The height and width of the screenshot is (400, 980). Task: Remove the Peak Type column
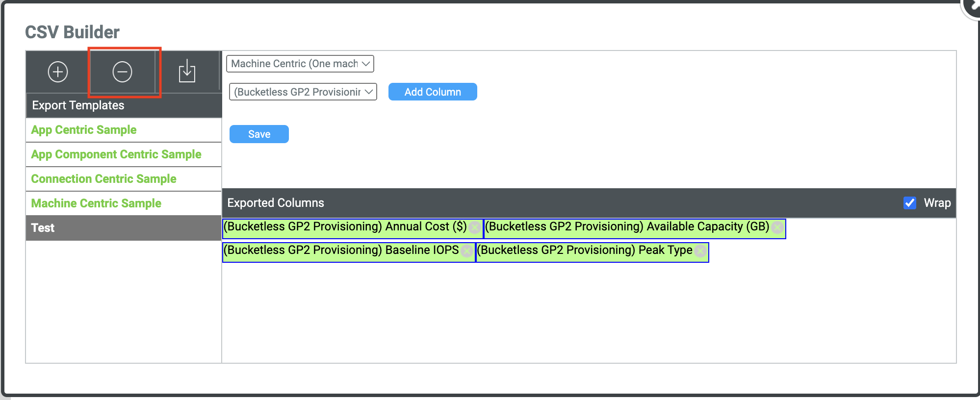pos(700,251)
